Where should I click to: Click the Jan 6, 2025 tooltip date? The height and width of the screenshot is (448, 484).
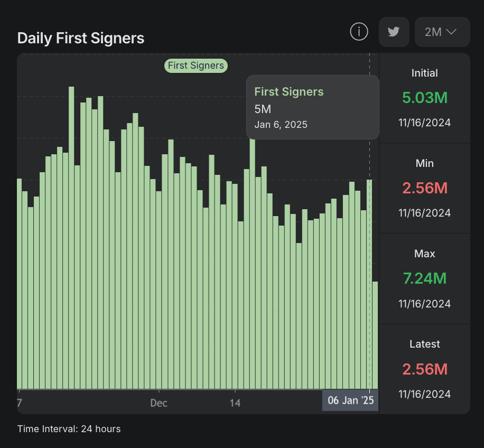click(281, 125)
